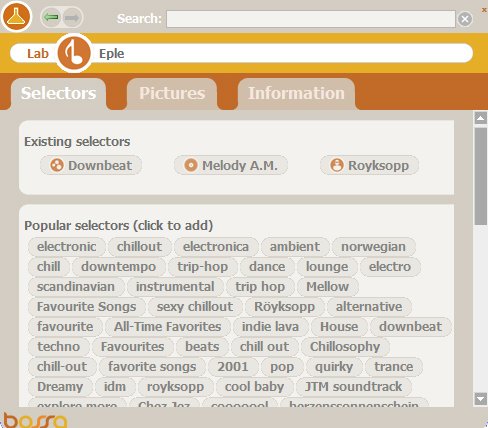Add the ambient tag
The height and width of the screenshot is (428, 488).
[295, 247]
